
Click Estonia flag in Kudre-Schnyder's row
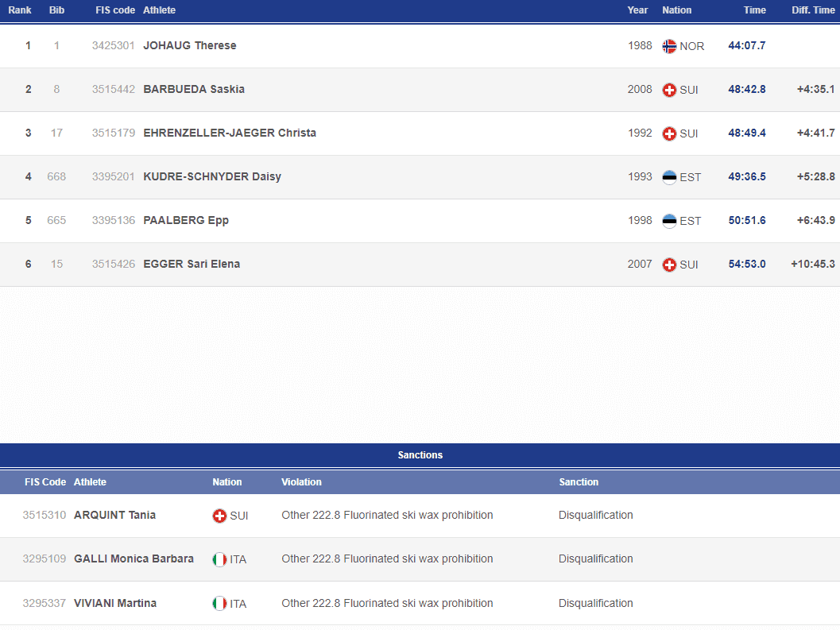(x=669, y=177)
